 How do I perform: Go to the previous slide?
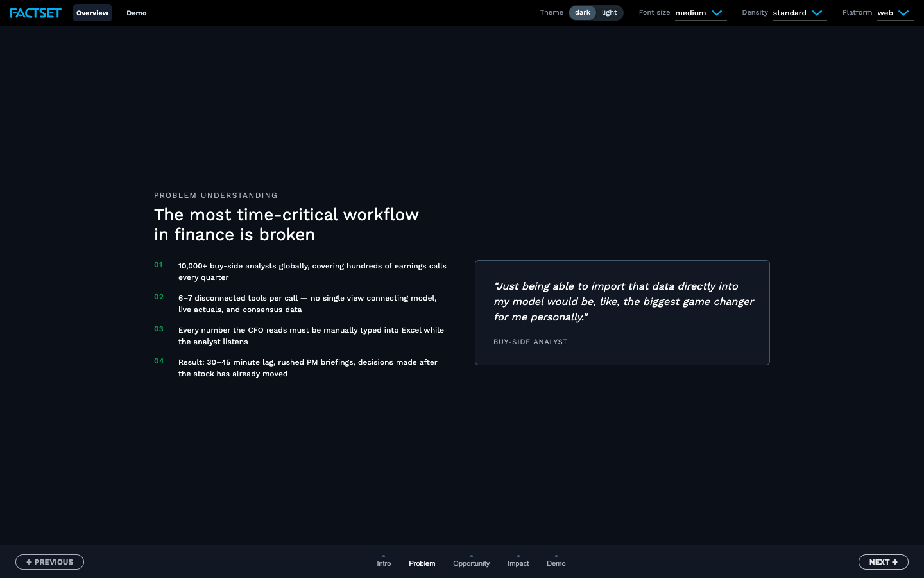[x=49, y=562]
